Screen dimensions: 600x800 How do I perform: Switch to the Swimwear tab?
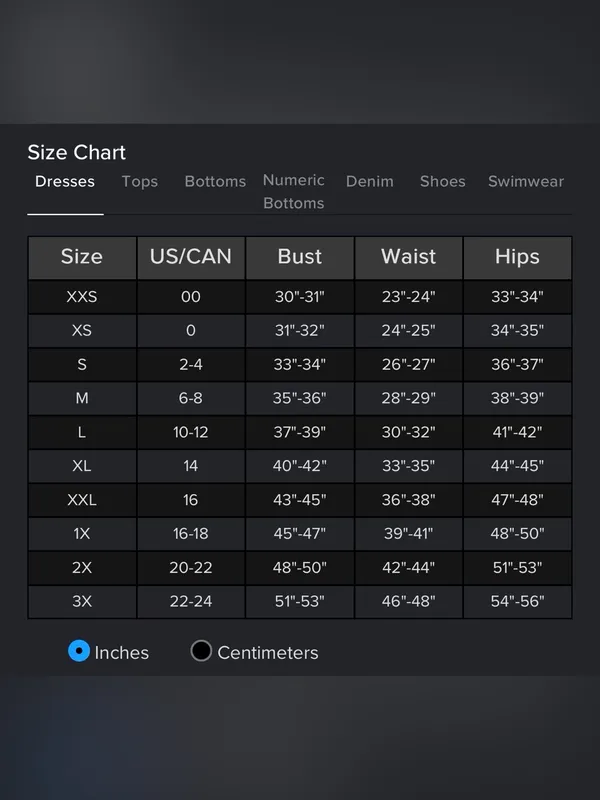(x=526, y=182)
